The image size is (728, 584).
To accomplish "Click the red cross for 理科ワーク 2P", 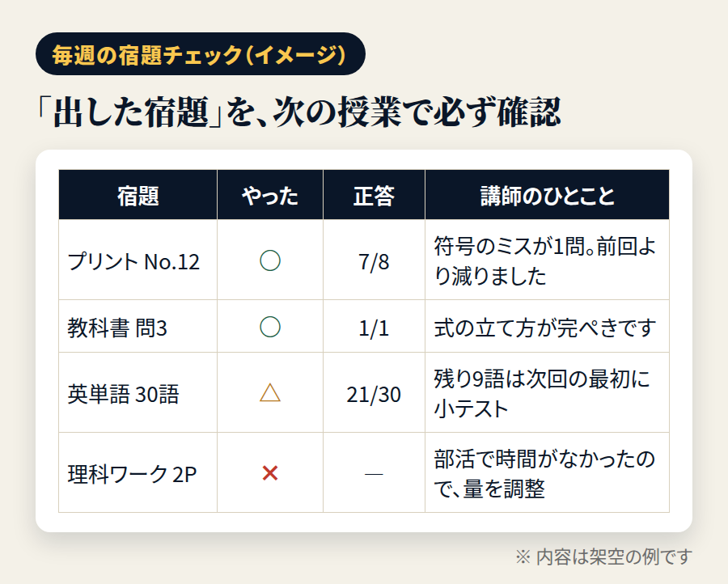I will (x=269, y=473).
